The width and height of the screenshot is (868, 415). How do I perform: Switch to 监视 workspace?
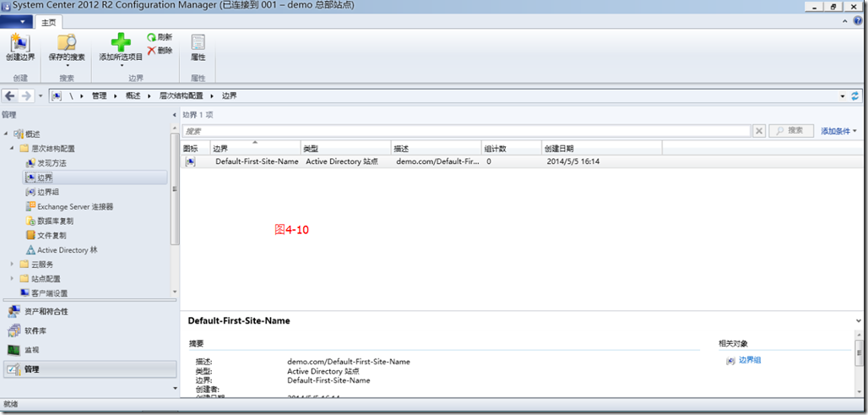[90, 350]
